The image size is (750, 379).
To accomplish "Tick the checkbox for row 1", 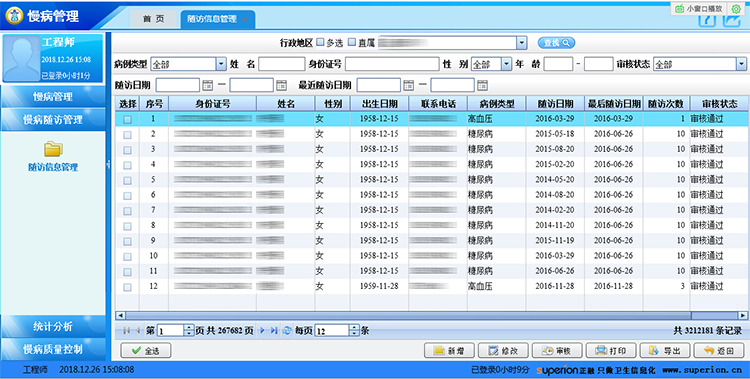I will 127,120.
